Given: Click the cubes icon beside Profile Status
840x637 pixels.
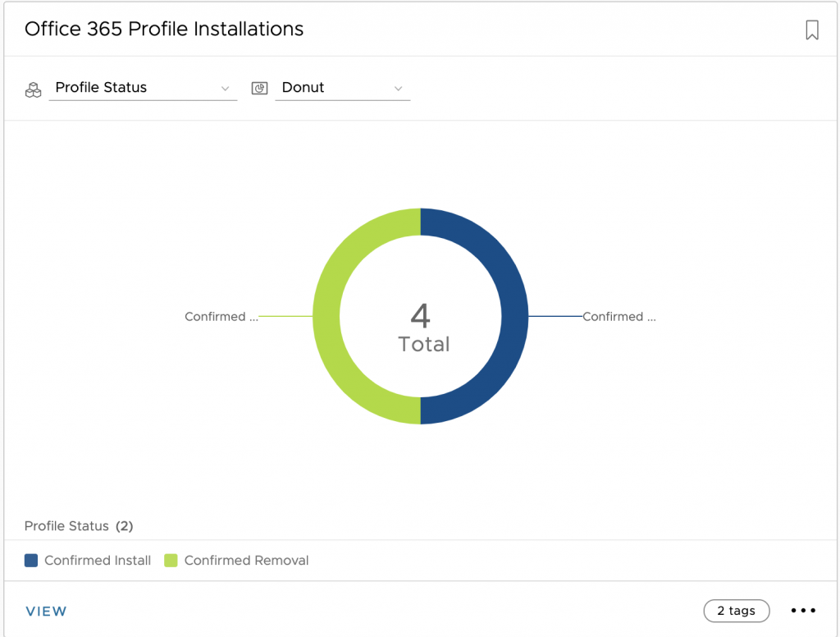Looking at the screenshot, I should 33,89.
